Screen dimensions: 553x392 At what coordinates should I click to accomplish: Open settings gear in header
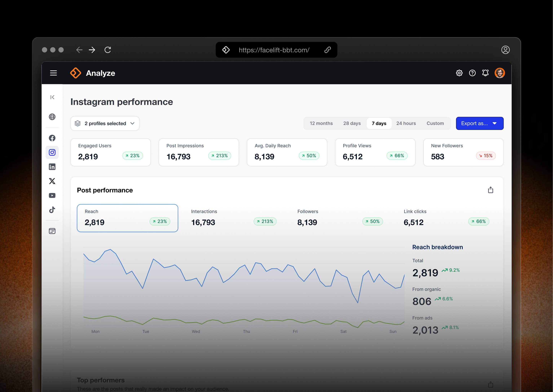(459, 73)
